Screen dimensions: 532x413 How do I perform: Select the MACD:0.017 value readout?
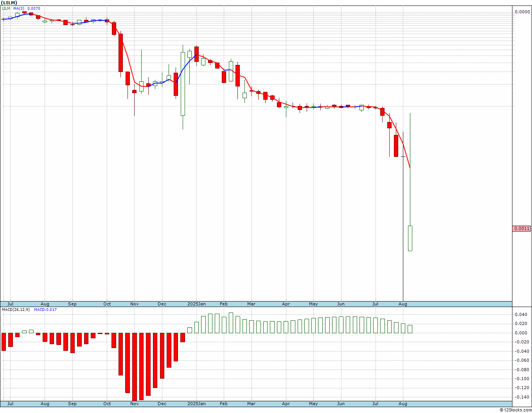click(x=45, y=310)
